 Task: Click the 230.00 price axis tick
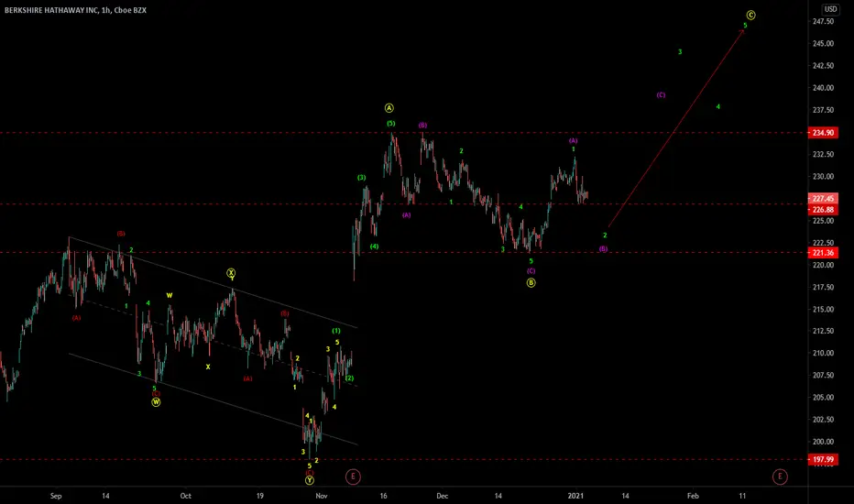pos(823,177)
